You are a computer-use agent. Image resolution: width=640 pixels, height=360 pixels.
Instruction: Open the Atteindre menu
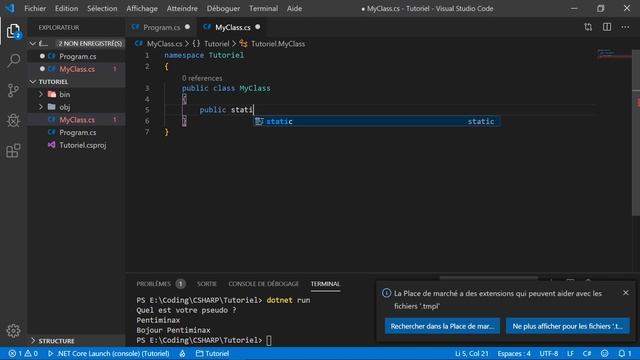[x=182, y=8]
